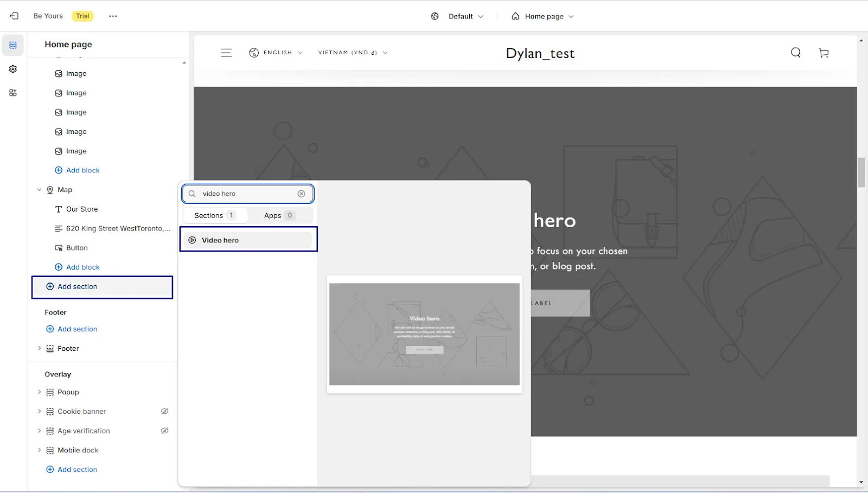Open the hamburger menu in store preview
The width and height of the screenshot is (868, 493).
pos(226,53)
